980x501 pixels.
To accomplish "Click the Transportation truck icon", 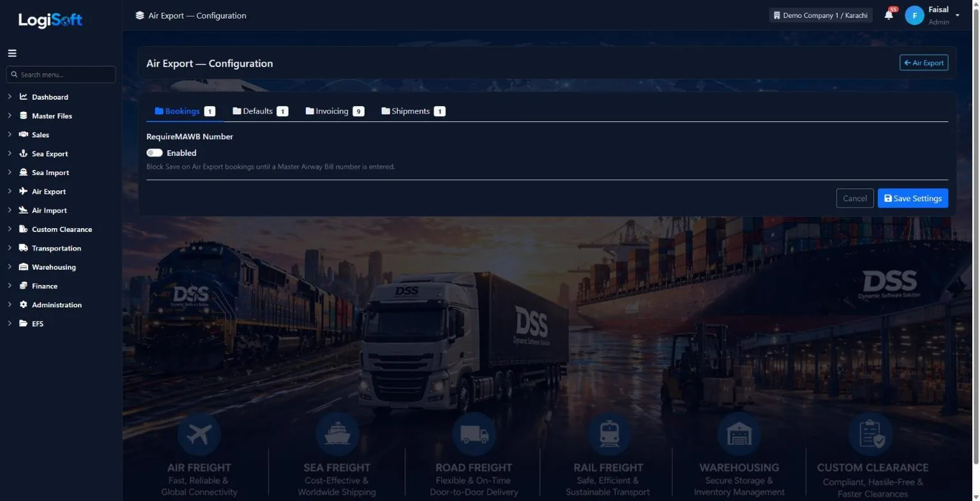I will (24, 248).
